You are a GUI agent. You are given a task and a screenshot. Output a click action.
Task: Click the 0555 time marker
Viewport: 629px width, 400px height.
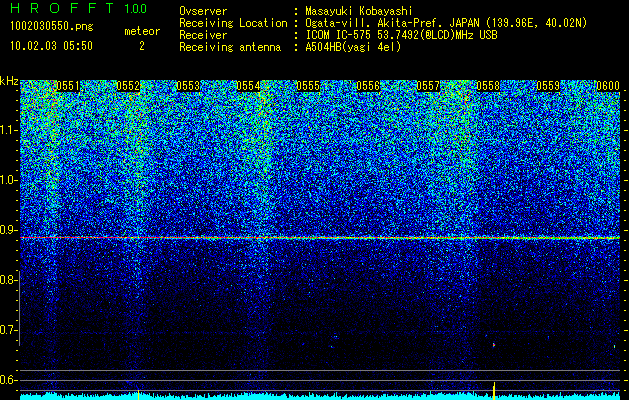point(308,86)
